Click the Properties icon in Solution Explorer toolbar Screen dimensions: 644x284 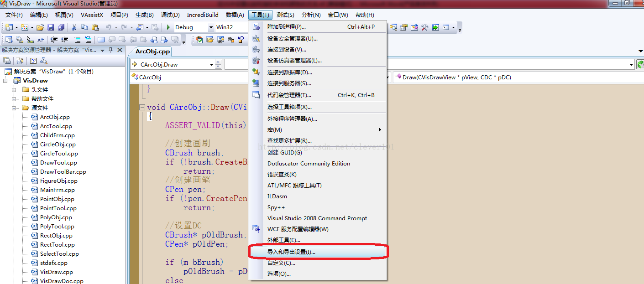pos(6,61)
